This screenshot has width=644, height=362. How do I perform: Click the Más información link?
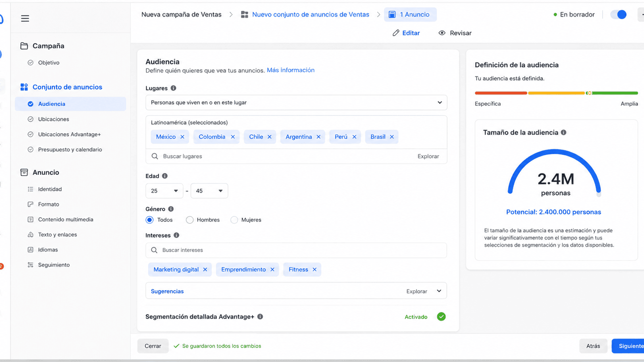(x=290, y=70)
